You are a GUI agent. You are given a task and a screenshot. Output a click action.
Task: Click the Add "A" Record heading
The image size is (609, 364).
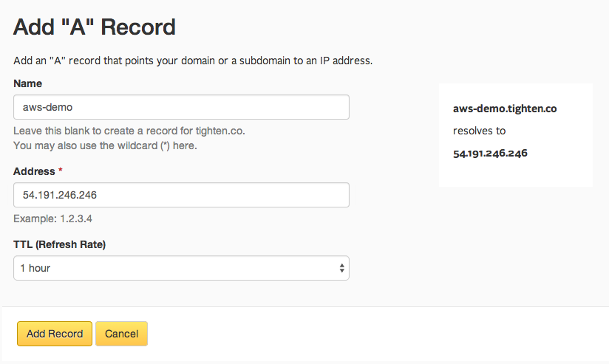95,27
